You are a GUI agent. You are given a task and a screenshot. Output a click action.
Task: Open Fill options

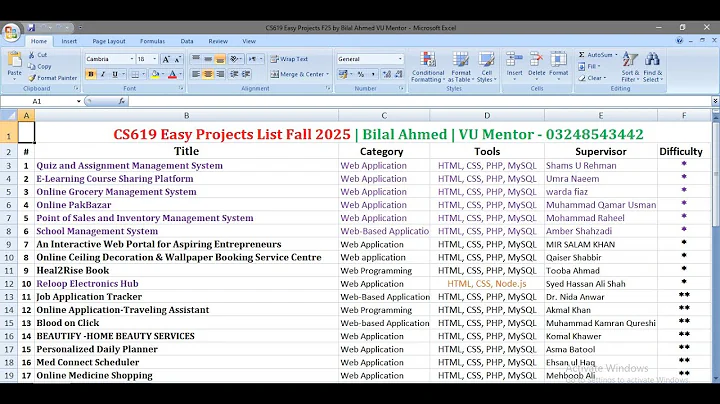[589, 66]
